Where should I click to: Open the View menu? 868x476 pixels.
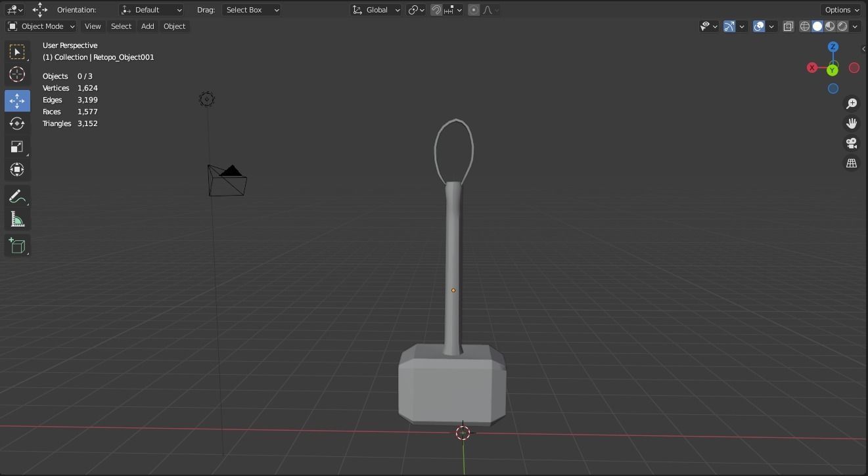point(93,26)
